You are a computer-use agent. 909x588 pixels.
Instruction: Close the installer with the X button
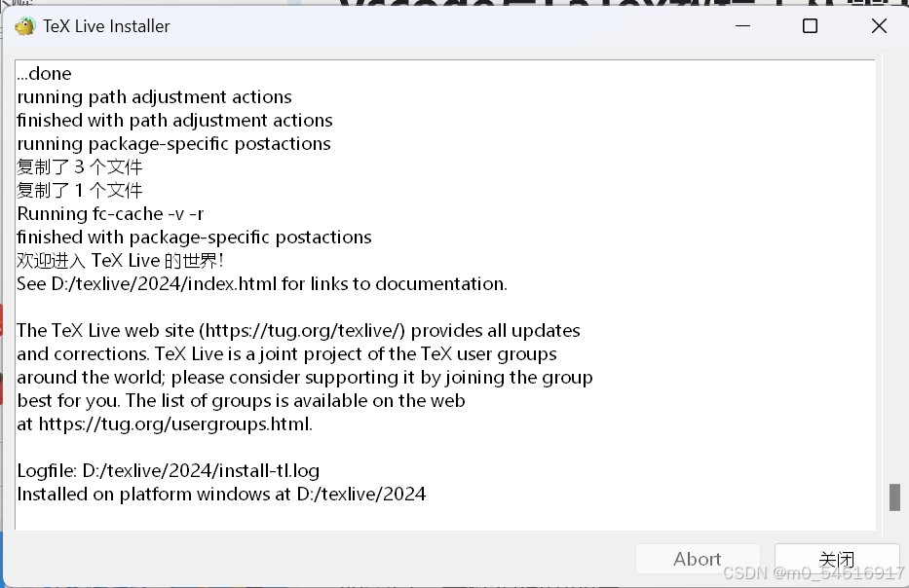pyautogui.click(x=879, y=26)
